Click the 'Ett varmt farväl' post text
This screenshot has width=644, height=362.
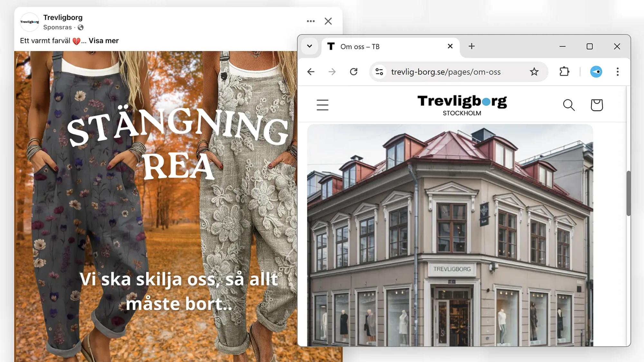coord(45,41)
